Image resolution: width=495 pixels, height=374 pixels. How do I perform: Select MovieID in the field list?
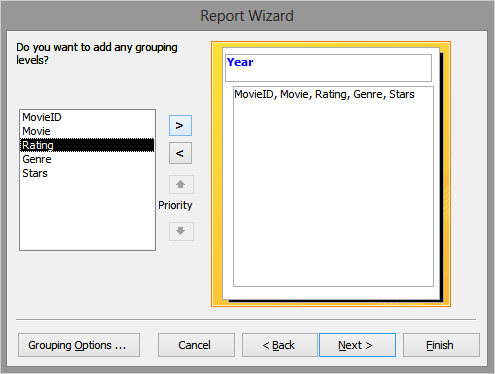point(87,117)
